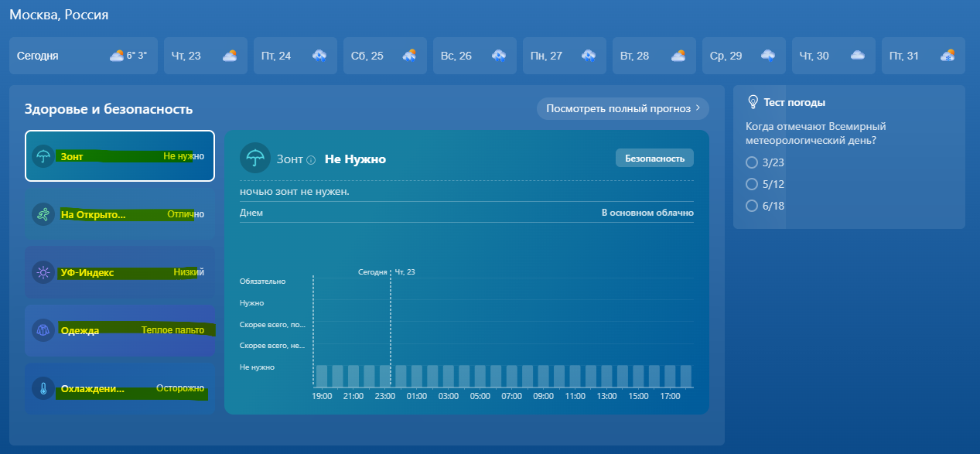This screenshot has height=454, width=980.
Task: Click the weather icon on Сегодня card
Action: (117, 56)
